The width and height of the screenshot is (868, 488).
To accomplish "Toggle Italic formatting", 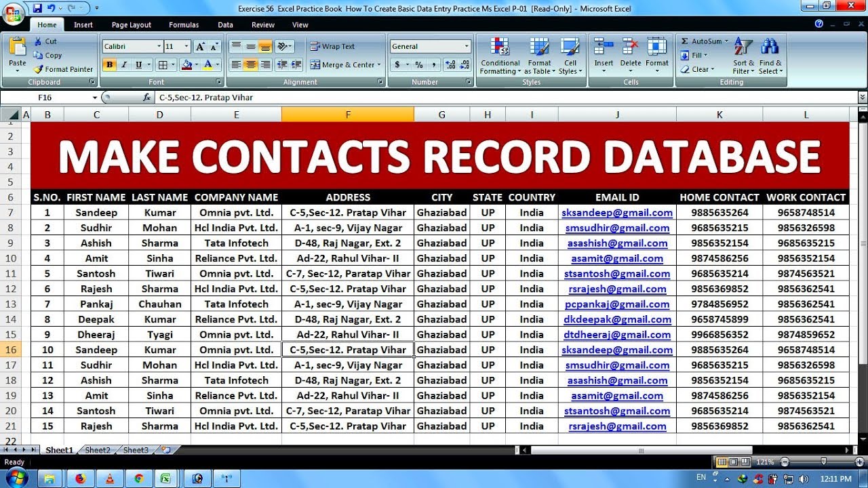I will [x=124, y=65].
